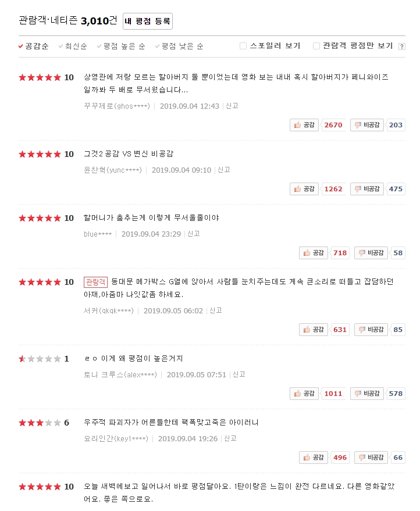Like the key1**** review with 공감
Image resolution: width=420 pixels, height=511 pixels.
314,458
